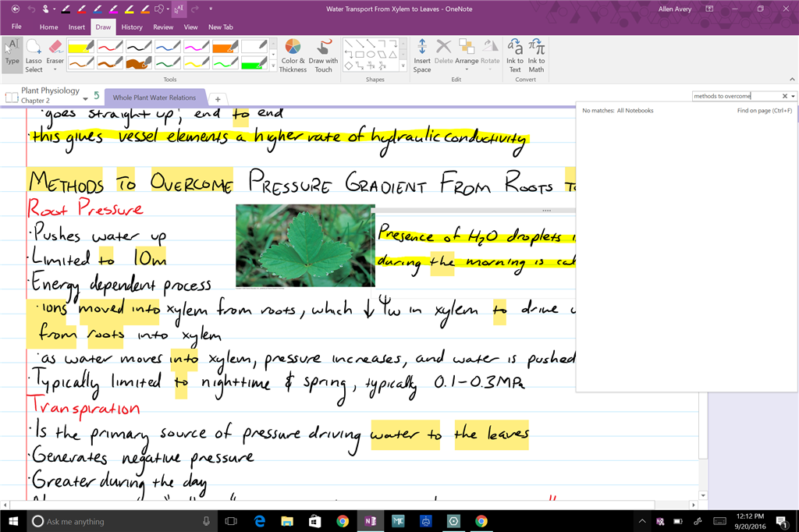
Task: Pick the yellow quick access pen
Action: pyautogui.click(x=130, y=9)
